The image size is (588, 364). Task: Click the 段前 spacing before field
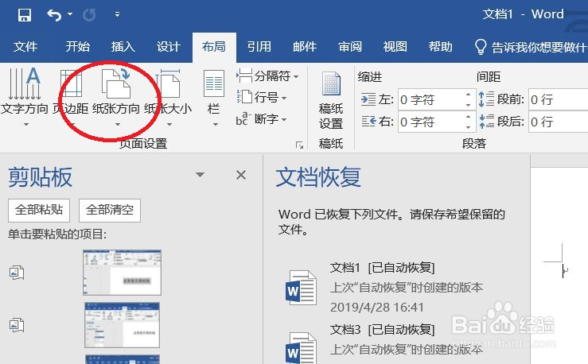point(558,99)
